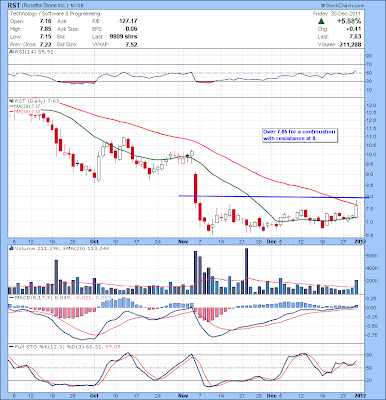Click the RSI(14) legend icon
The width and height of the screenshot is (386, 400).
pyautogui.click(x=10, y=52)
